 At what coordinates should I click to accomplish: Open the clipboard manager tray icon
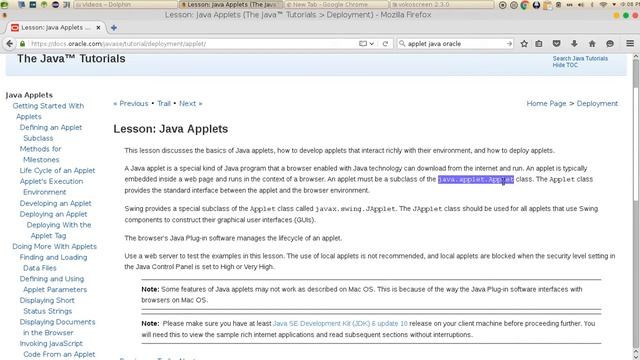point(547,5)
